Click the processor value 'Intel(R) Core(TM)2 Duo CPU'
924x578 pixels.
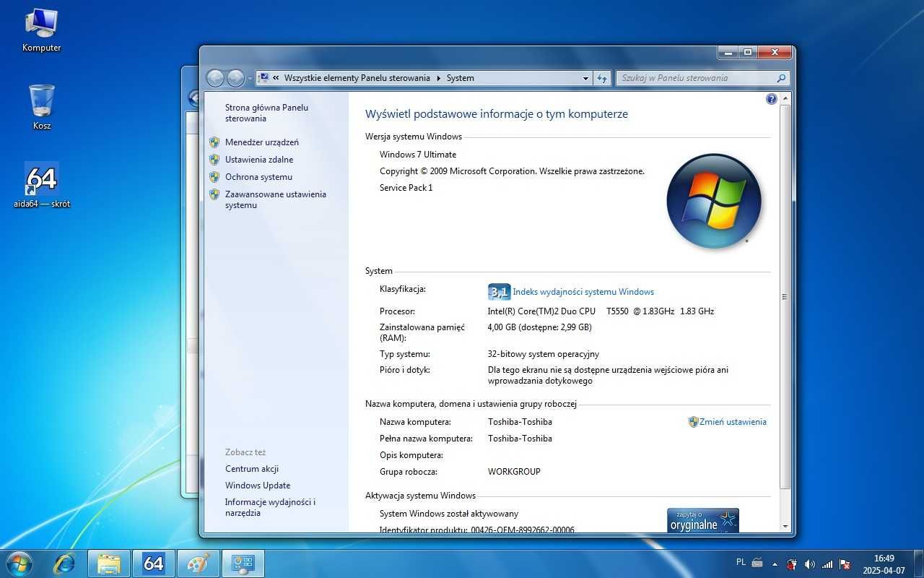[x=542, y=311]
